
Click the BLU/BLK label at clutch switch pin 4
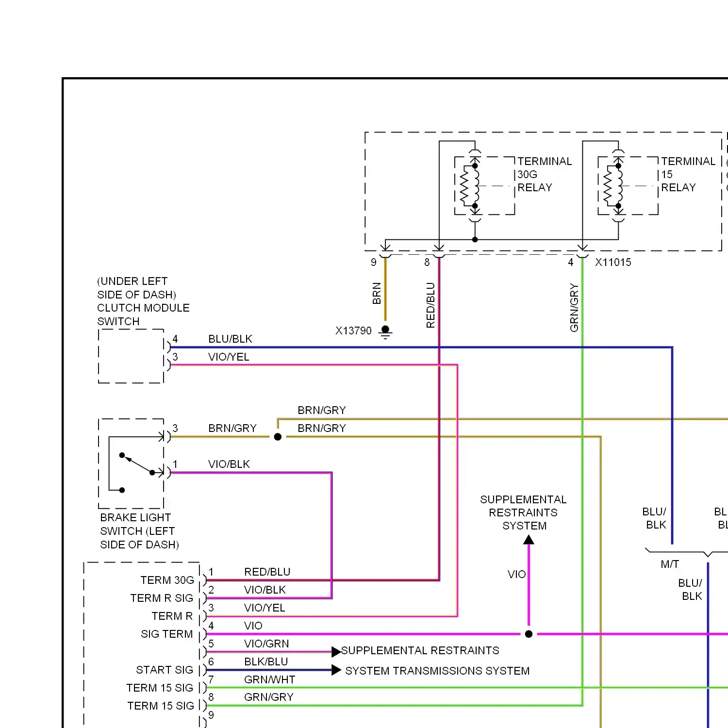tap(230, 339)
